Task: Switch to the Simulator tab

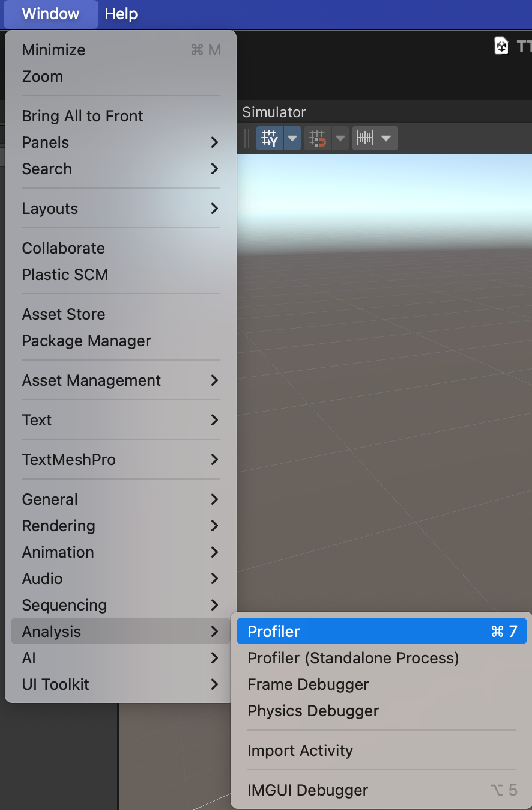Action: [x=274, y=112]
